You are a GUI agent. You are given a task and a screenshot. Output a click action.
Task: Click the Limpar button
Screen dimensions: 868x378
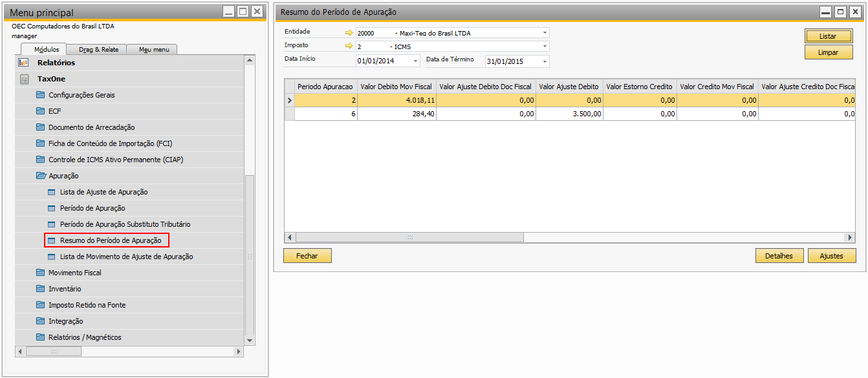tap(829, 52)
